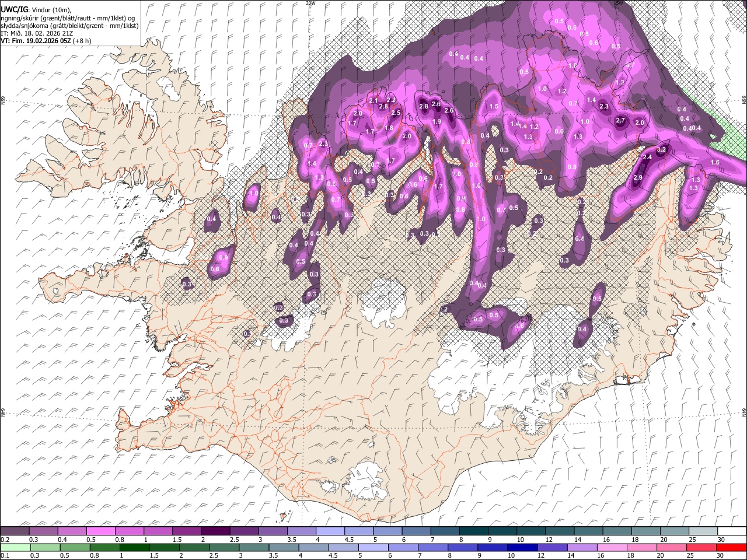Click the 64N label on the right edge

744,412
